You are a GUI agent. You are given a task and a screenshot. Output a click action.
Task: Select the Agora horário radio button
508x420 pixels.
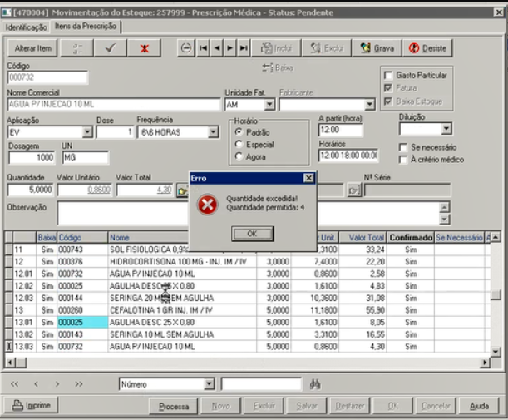tap(239, 156)
